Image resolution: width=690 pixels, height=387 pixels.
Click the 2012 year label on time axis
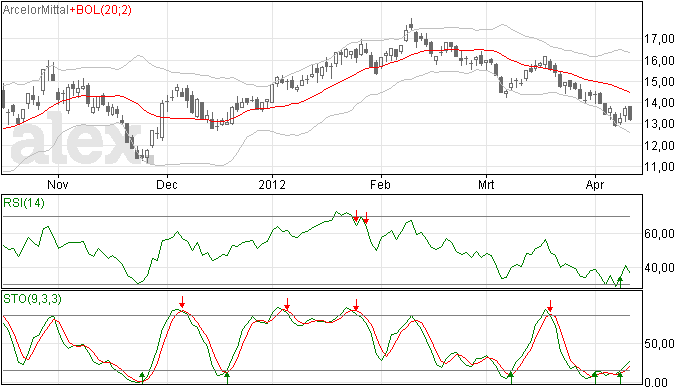(x=272, y=184)
